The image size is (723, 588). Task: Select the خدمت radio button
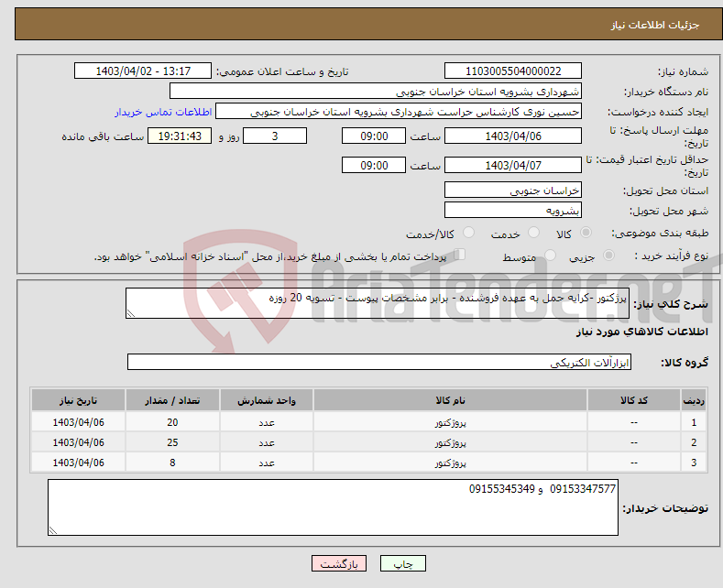coord(533,233)
